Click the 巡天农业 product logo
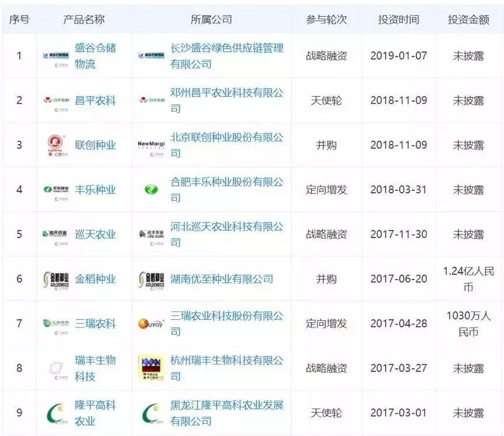This screenshot has width=504, height=436. click(x=55, y=233)
